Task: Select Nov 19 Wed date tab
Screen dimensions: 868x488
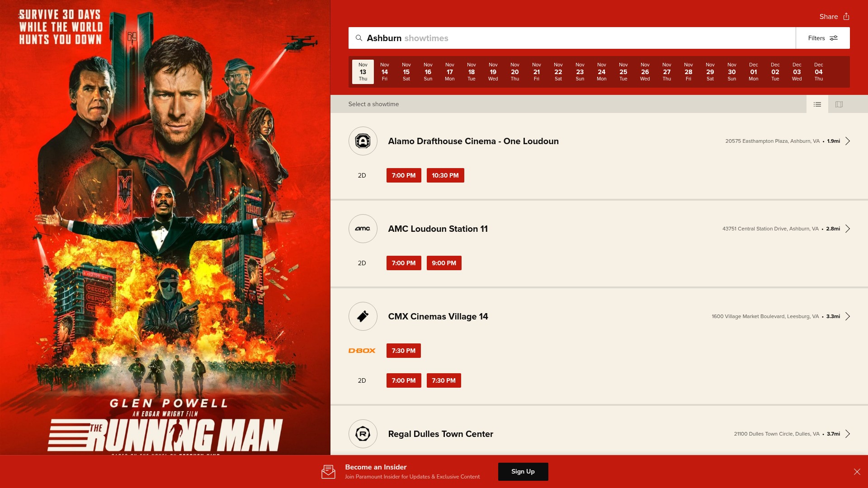Action: pos(493,72)
